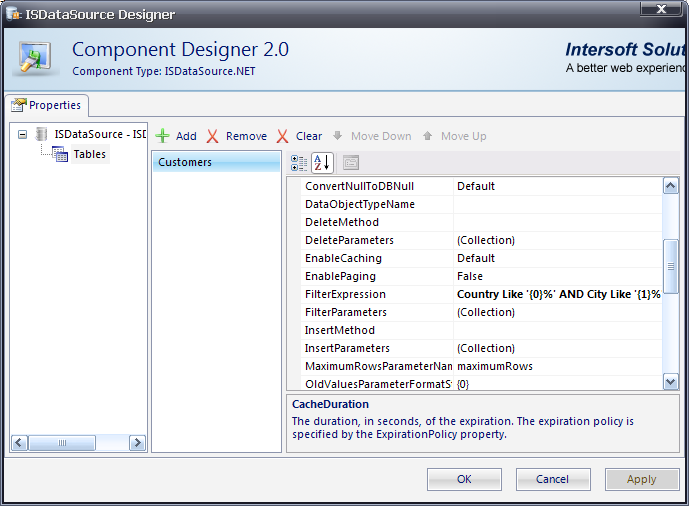Click the title bar application icon
The height and width of the screenshot is (506, 689).
[x=13, y=14]
